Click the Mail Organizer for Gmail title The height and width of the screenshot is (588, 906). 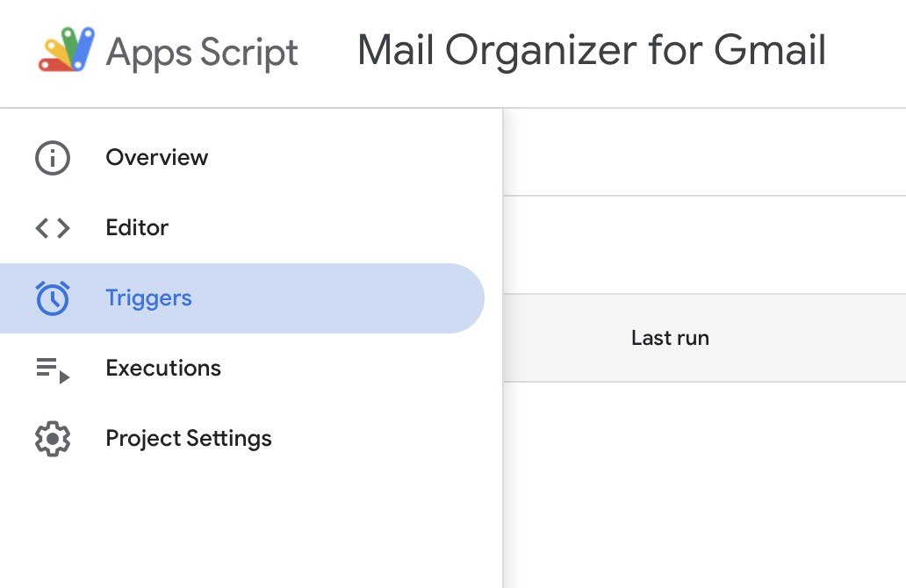point(592,50)
